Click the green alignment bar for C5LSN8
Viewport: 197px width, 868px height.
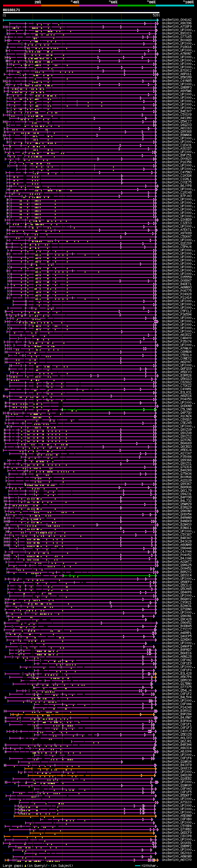[x=110, y=410]
